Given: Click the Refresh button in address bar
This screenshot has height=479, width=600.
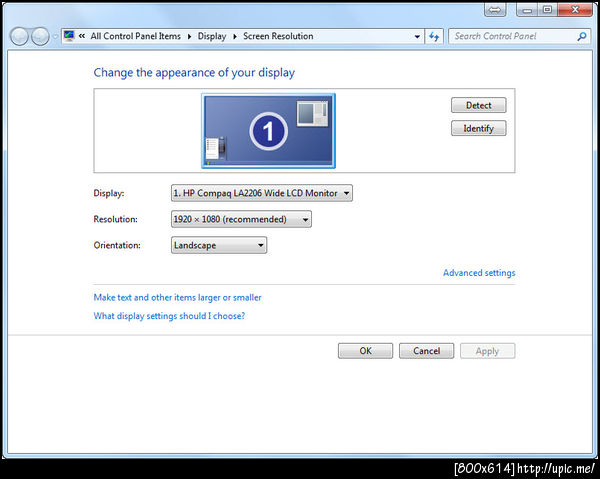Looking at the screenshot, I should point(434,37).
